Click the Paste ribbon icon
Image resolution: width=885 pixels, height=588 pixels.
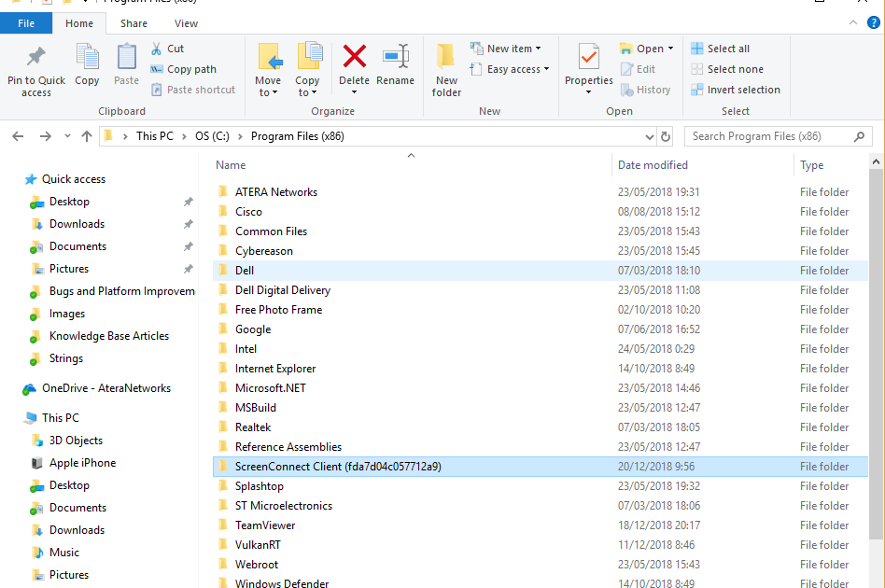(x=126, y=57)
